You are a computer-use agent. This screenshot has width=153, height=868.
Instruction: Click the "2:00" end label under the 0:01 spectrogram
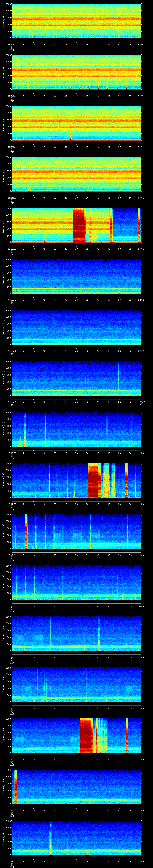tap(141, 504)
